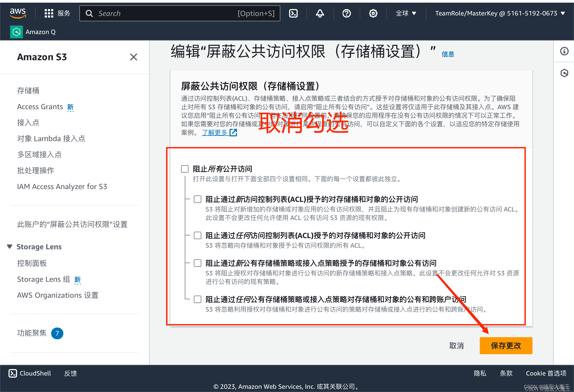Click the 信息 link near the title
Viewport: 574px width, 392px height.
(x=448, y=54)
